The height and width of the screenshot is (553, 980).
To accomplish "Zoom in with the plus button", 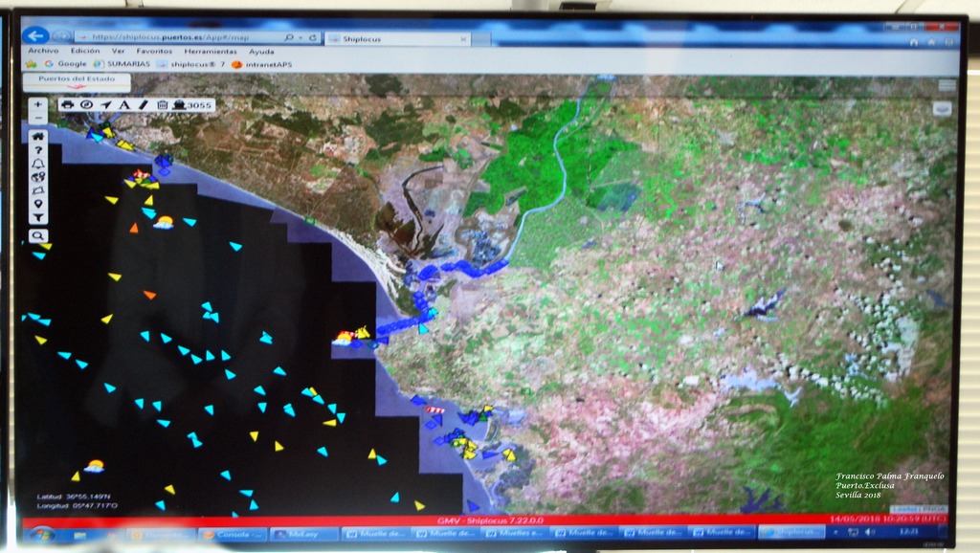I will [x=37, y=104].
